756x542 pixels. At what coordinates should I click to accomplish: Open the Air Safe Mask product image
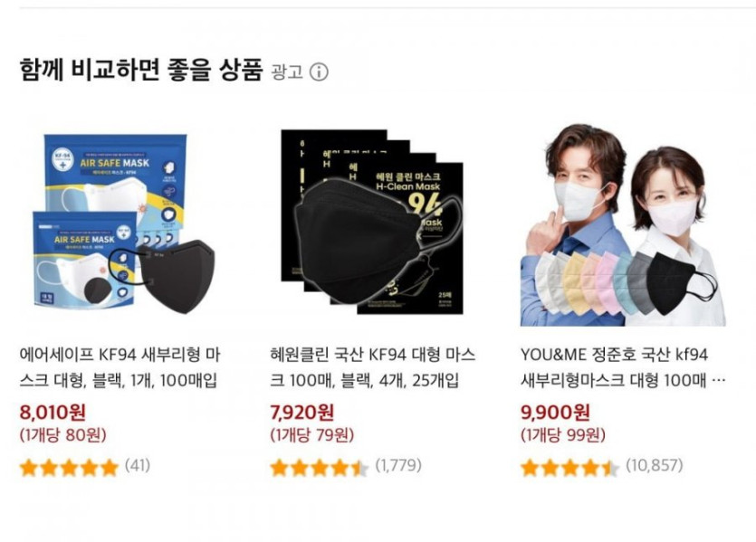[x=120, y=223]
